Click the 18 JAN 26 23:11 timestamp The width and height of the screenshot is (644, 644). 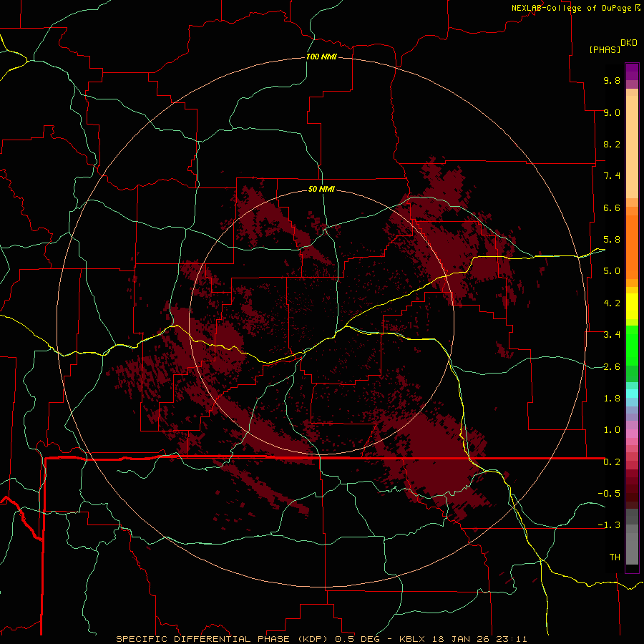click(x=478, y=639)
